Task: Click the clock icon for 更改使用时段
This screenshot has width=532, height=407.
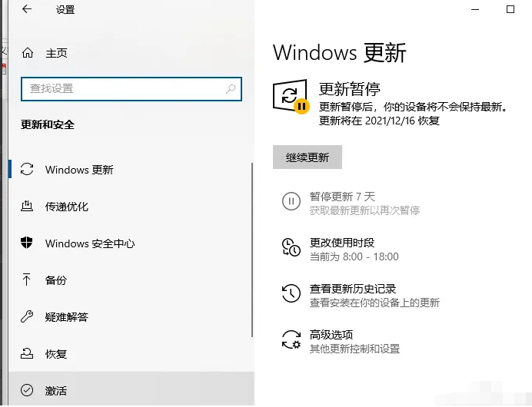Action: (291, 247)
